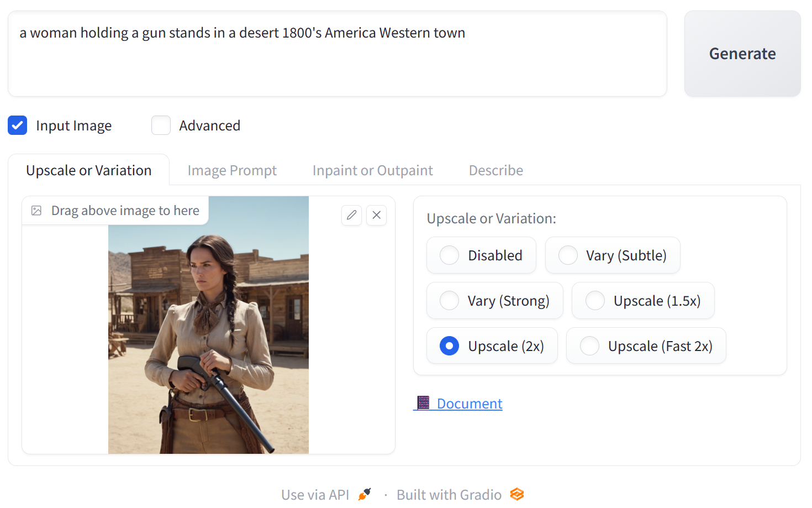Uncheck the Input Image checkbox
The height and width of the screenshot is (508, 812).
pyautogui.click(x=18, y=125)
